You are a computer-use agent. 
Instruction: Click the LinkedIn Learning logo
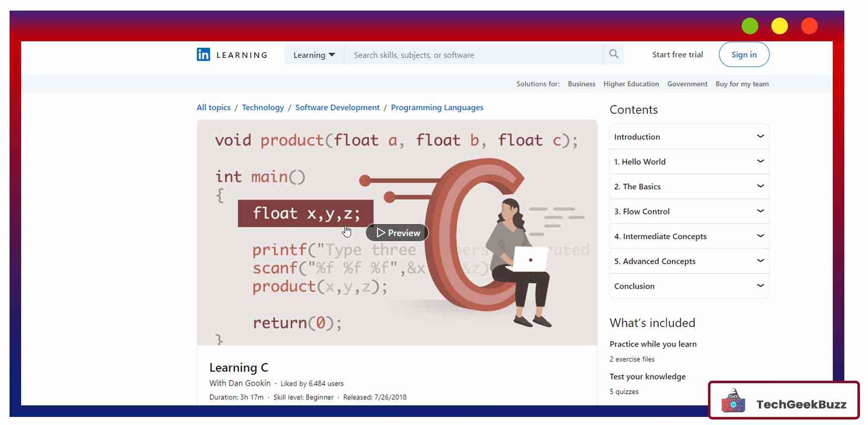[232, 55]
